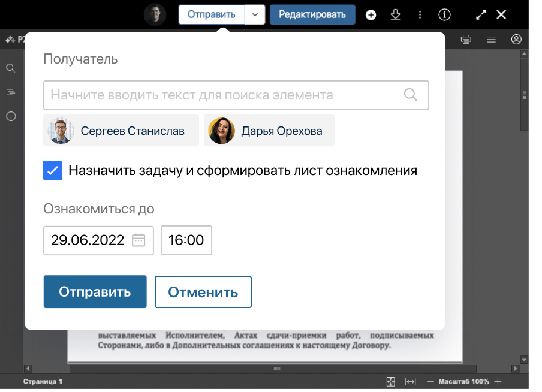This screenshot has width=542, height=392.
Task: Click the Дарья Орехова avatar photo
Action: [221, 130]
